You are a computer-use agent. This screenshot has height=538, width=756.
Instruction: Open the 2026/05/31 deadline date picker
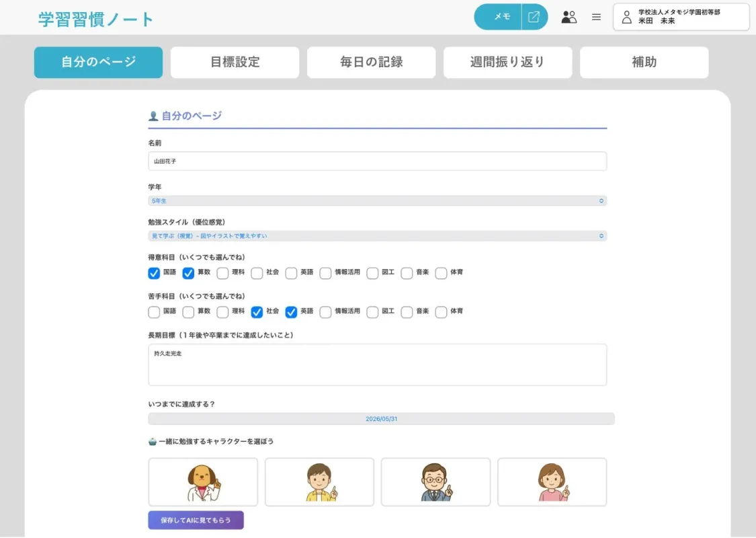380,418
